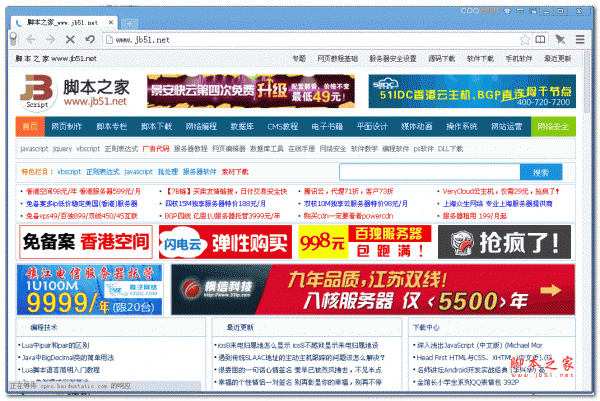Open the 首页 navigation item
The image size is (600, 401).
30,127
